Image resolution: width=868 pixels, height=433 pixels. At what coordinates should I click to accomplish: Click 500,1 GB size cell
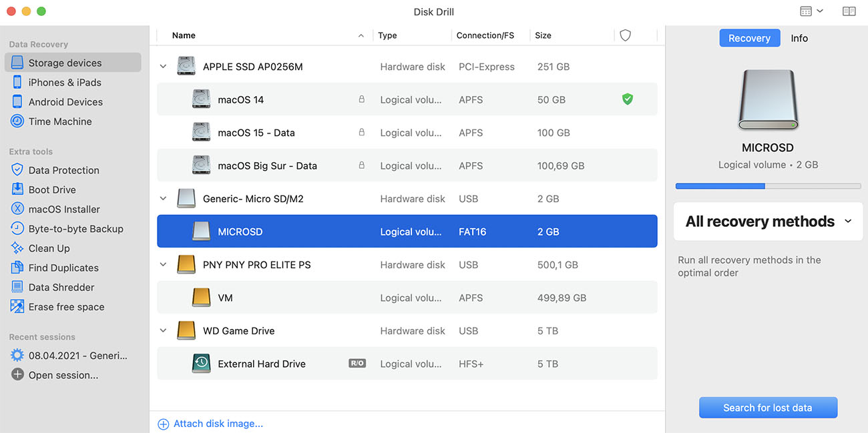pyautogui.click(x=558, y=265)
